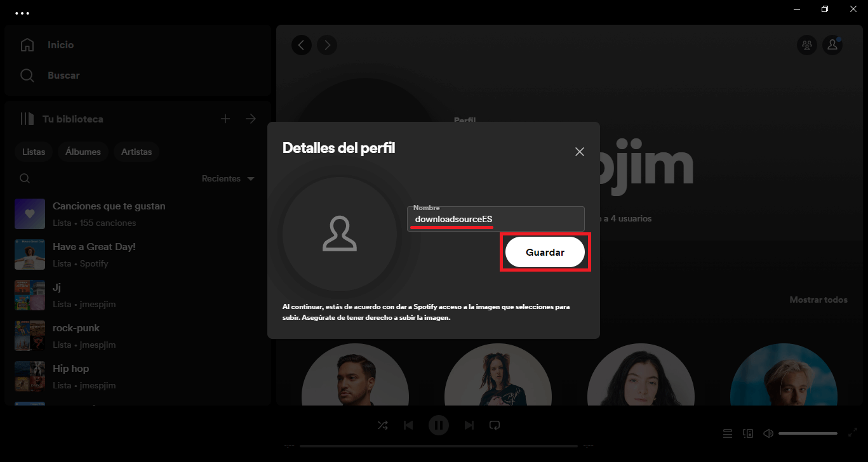The height and width of the screenshot is (462, 868).
Task: Search within library magnifier icon
Action: (25, 178)
